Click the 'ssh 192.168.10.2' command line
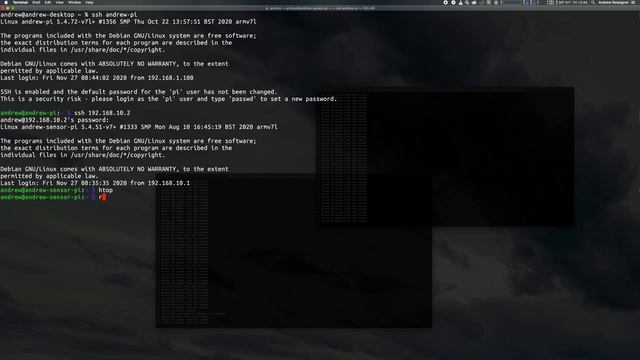Viewport: 640px width, 360px height. coord(65,113)
